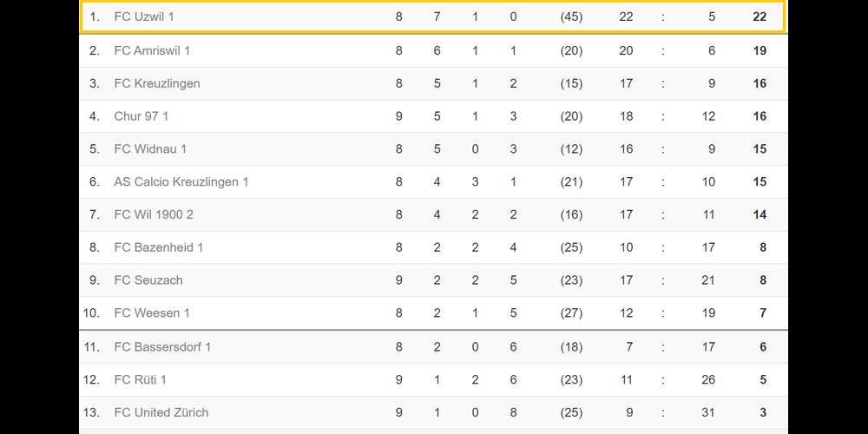The image size is (868, 434).
Task: Open FC Bassersdorf 1 team page
Action: 162,347
